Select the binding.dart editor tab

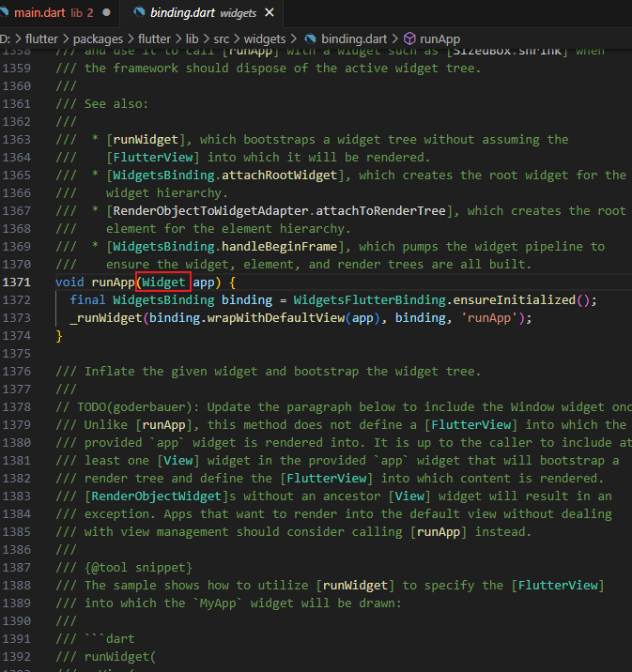(202, 13)
